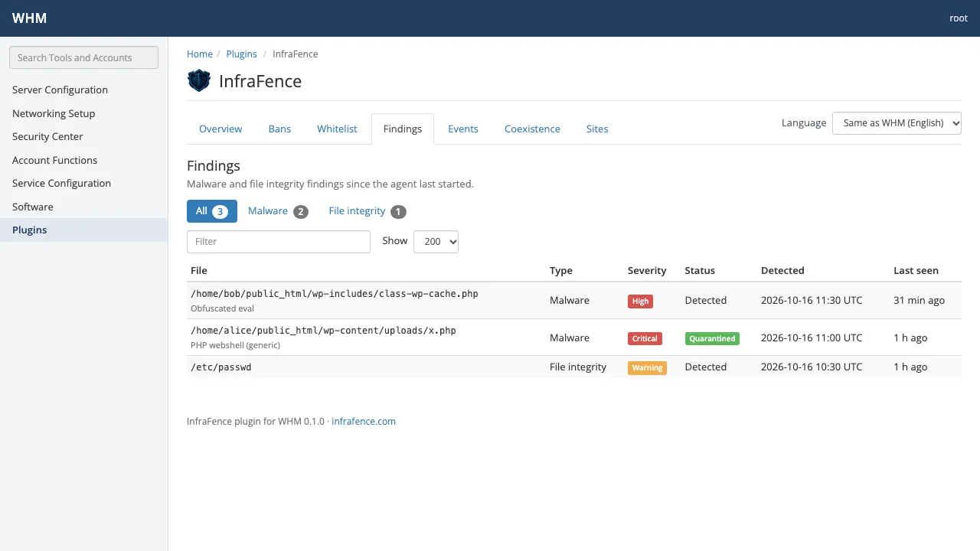The height and width of the screenshot is (551, 980).
Task: Open Networking Setup in sidebar
Action: click(x=83, y=113)
